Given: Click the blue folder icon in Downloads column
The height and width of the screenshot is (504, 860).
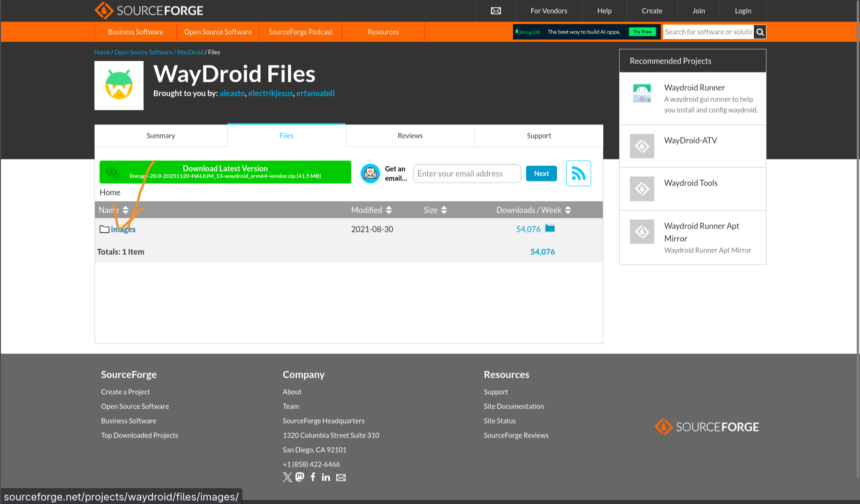Looking at the screenshot, I should coord(550,229).
